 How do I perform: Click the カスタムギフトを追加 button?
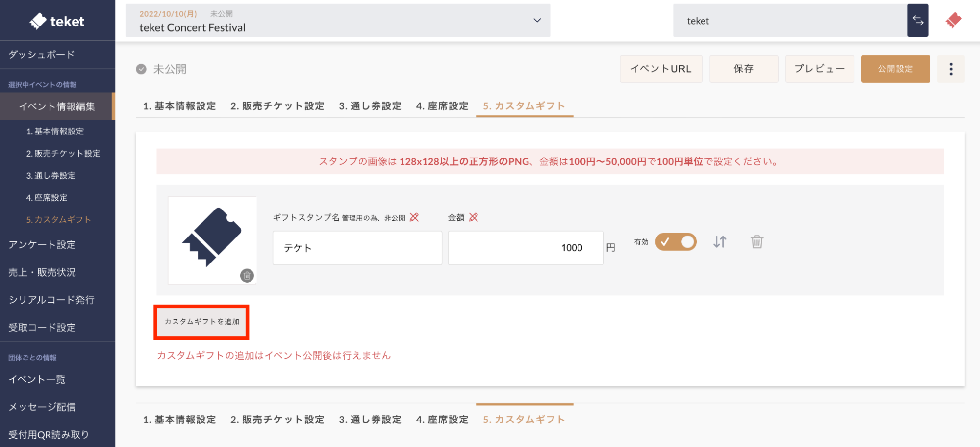click(x=201, y=322)
